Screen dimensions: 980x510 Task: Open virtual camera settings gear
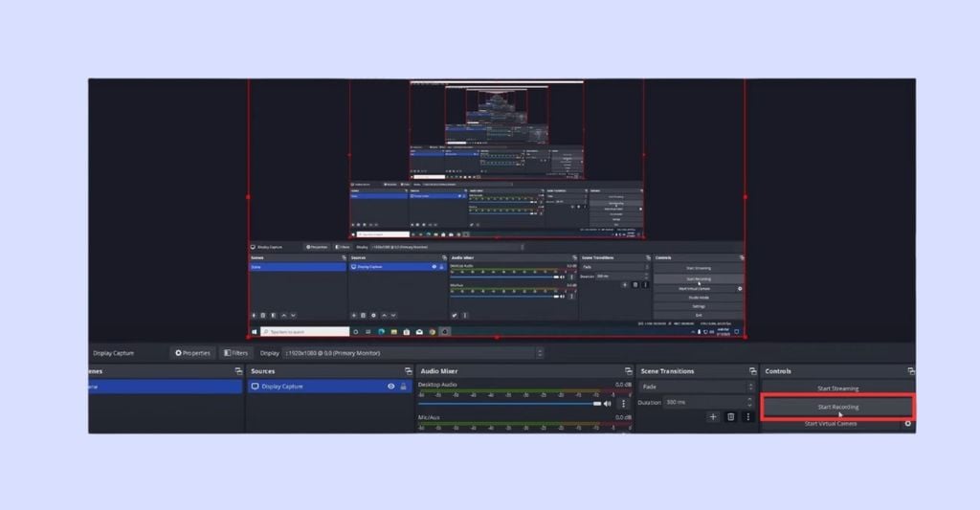[x=908, y=424]
